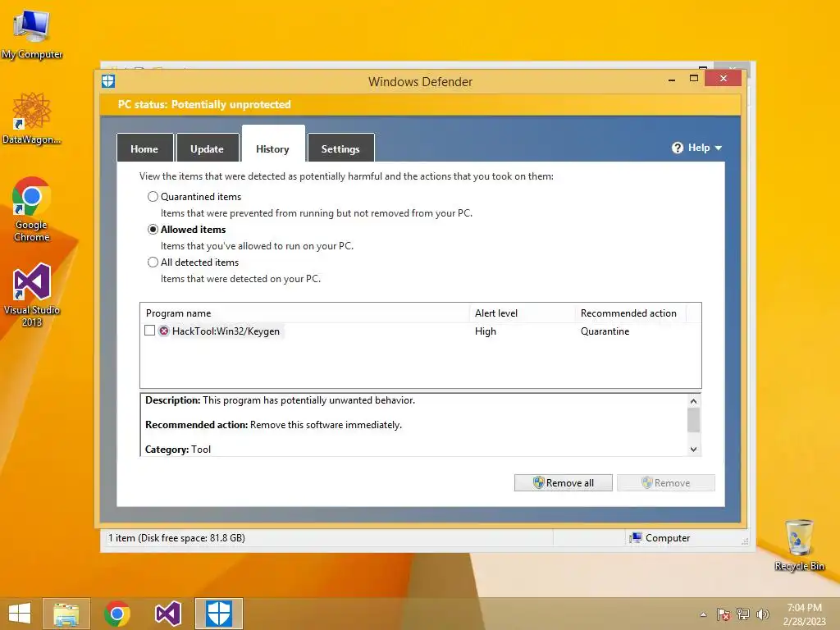Select the Allowed items radio button
Screen dimensions: 840x630
pos(153,230)
